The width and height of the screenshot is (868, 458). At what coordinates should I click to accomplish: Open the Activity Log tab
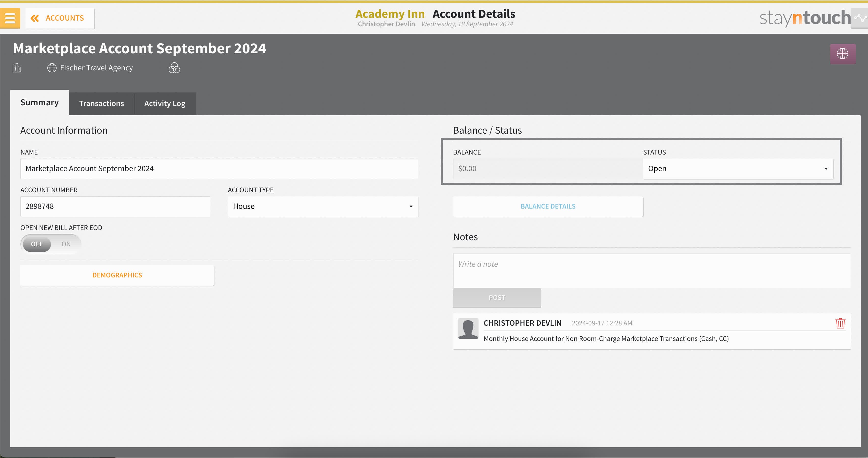tap(165, 104)
